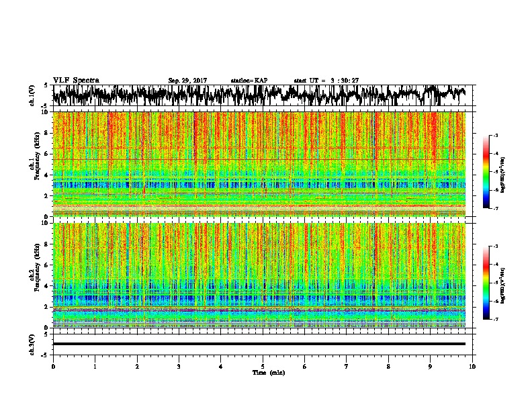Click the log(PSD) label beside ch.1 color bar
This screenshot has width=532, height=411.
tap(503, 175)
